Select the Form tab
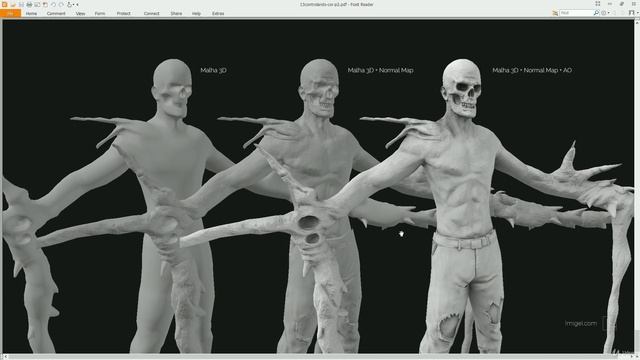 click(100, 13)
